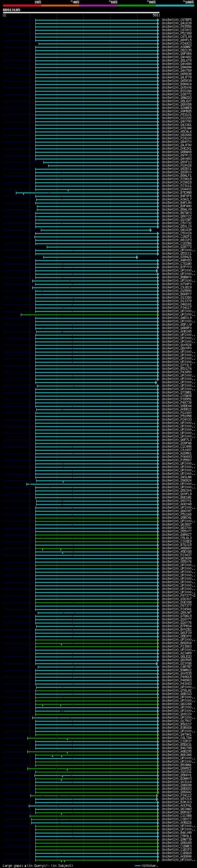Open hit UniRef100_P24923
This screenshot has height=868, width=197.
click(176, 43)
